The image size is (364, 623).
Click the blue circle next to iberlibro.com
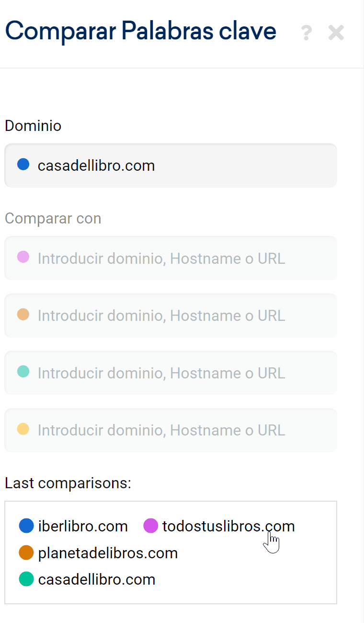[x=26, y=526]
